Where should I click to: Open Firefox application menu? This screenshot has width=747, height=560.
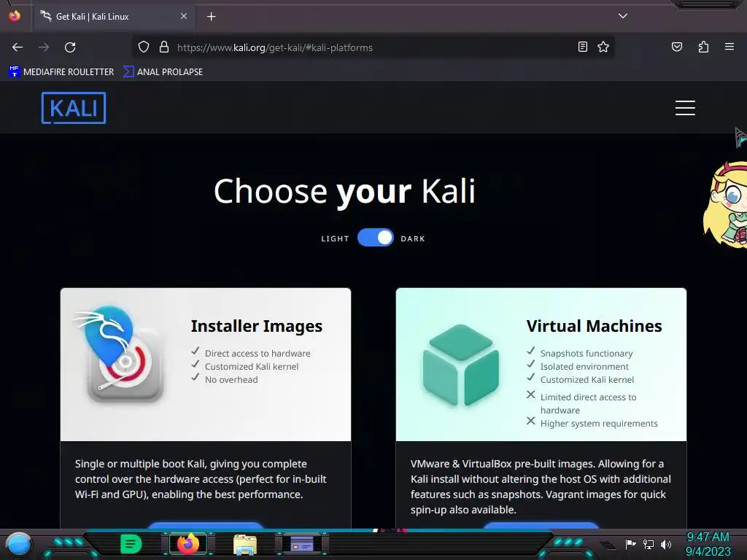click(729, 47)
